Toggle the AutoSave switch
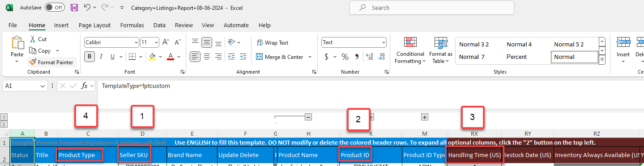Image resolution: width=644 pixels, height=166 pixels. click(55, 8)
